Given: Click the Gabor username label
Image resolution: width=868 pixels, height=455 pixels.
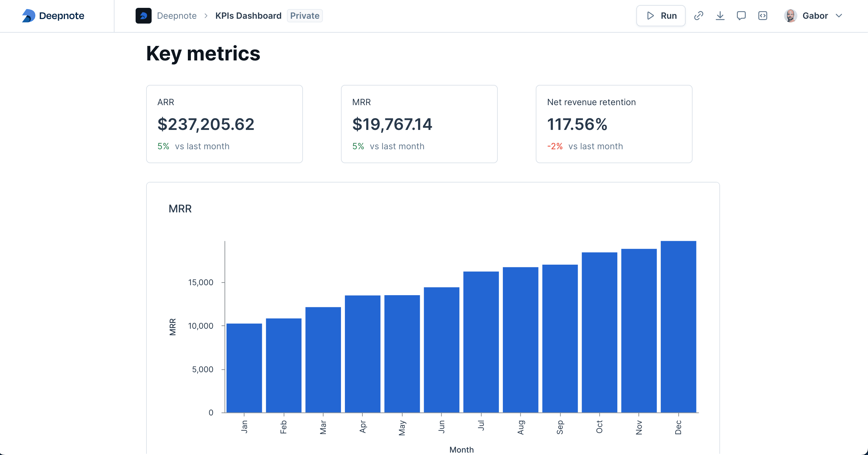Looking at the screenshot, I should coord(815,16).
